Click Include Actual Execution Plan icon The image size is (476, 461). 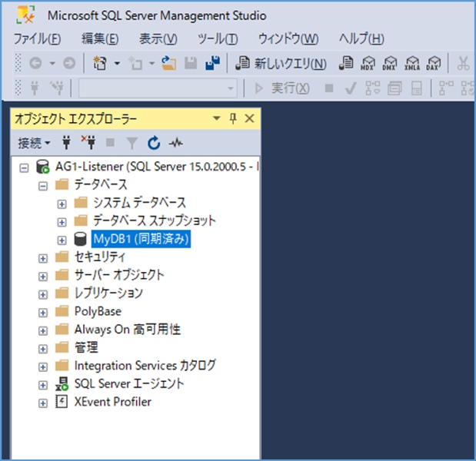click(x=446, y=88)
